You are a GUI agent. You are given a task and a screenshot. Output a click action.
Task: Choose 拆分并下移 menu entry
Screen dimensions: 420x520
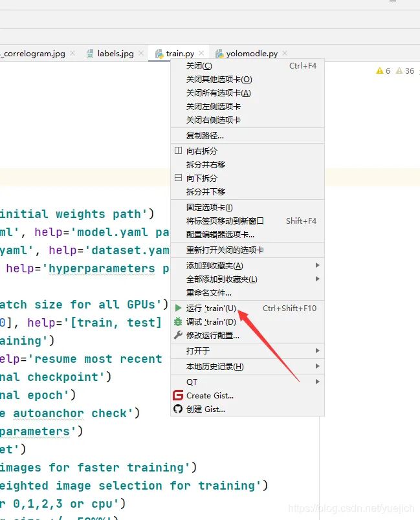[247, 191]
